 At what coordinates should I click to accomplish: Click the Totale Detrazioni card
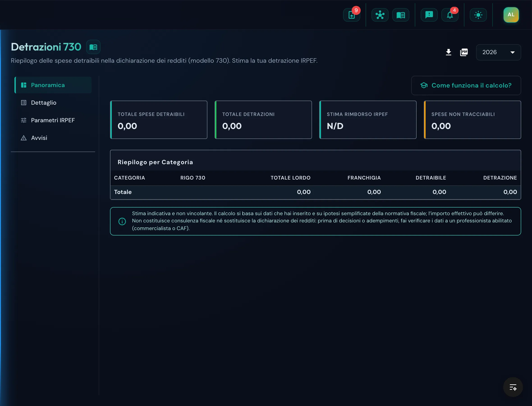click(x=263, y=120)
